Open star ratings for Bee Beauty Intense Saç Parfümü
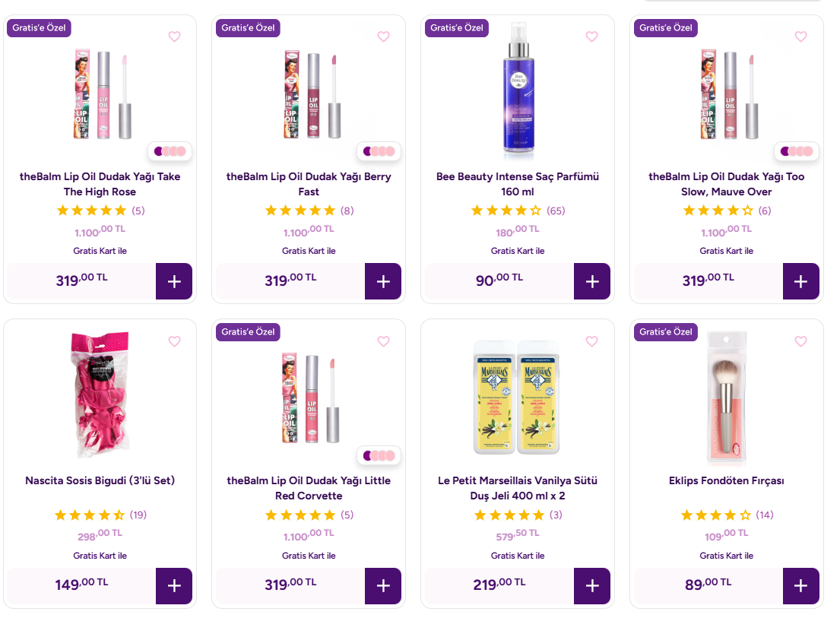Image resolution: width=840 pixels, height=618 pixels. tap(506, 211)
